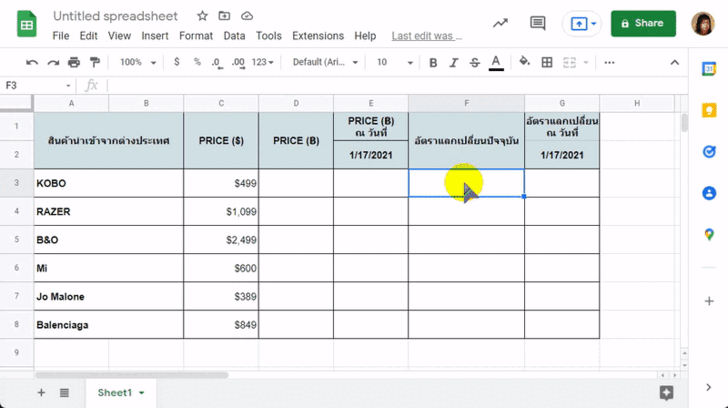Open Google Tasks in side panel
Screen dimensions: 728x408
(x=708, y=152)
